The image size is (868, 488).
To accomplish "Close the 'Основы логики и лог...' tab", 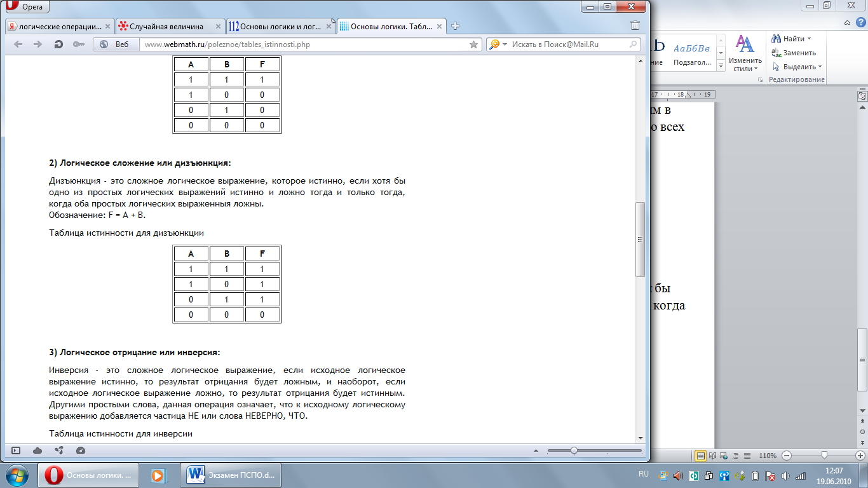I will point(329,27).
